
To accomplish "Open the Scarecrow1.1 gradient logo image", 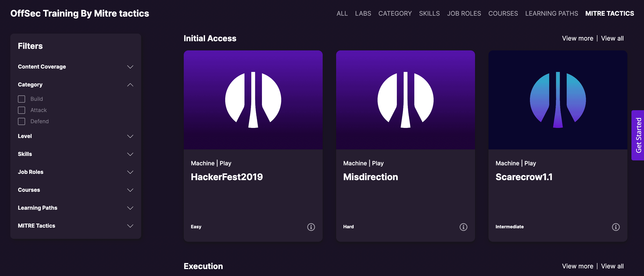I will 558,100.
